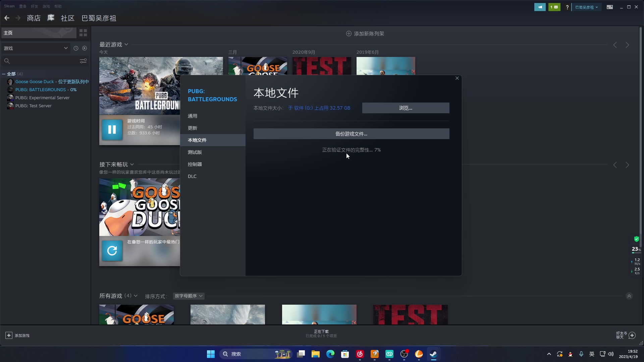Open Microsoft Edge from the taskbar
The width and height of the screenshot is (644, 362).
pyautogui.click(x=330, y=354)
